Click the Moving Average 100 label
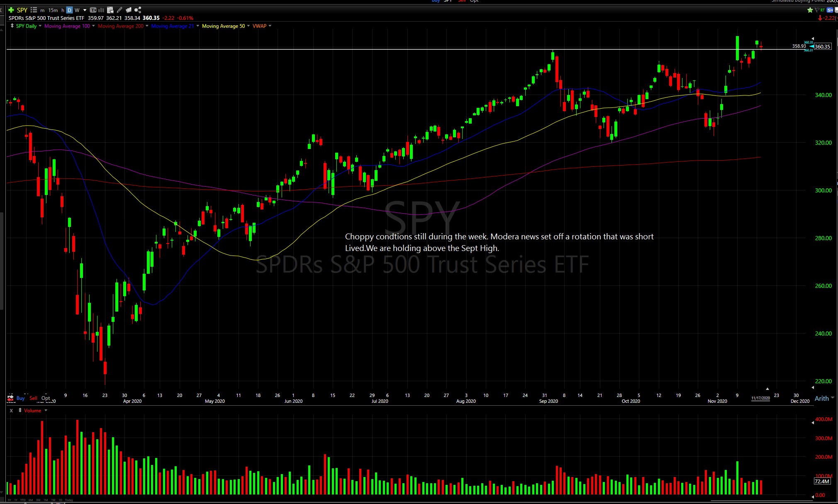Screen dimensions: 838x504 tap(67, 26)
